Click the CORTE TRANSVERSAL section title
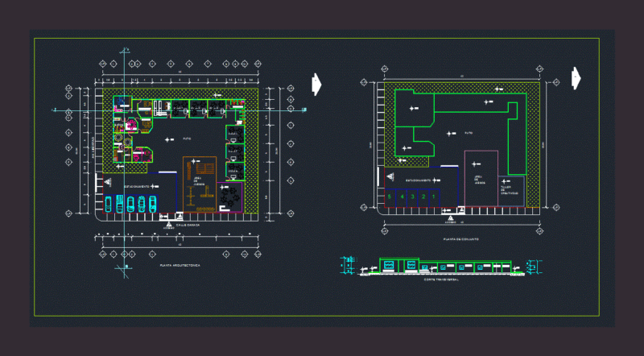The image size is (644, 356). pos(441,279)
